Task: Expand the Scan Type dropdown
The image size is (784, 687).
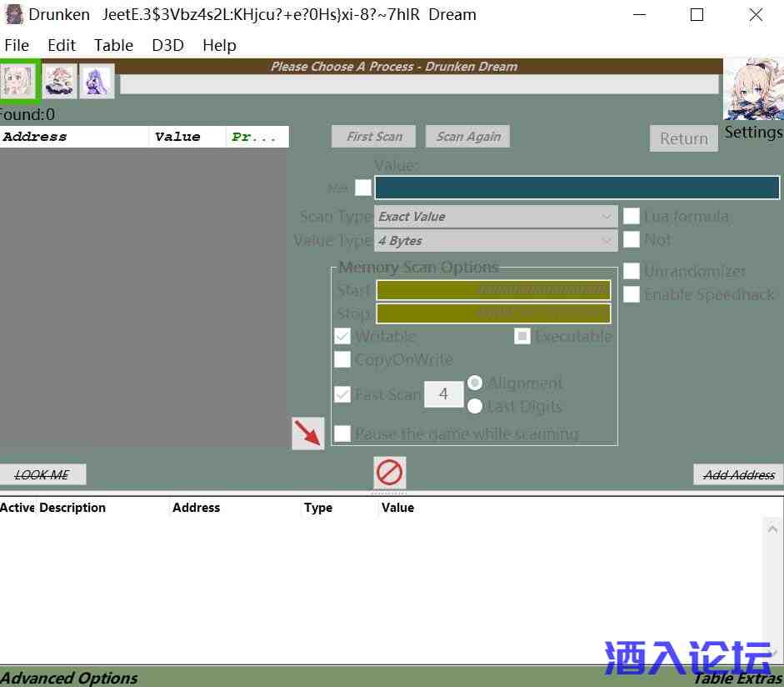Action: click(x=496, y=217)
